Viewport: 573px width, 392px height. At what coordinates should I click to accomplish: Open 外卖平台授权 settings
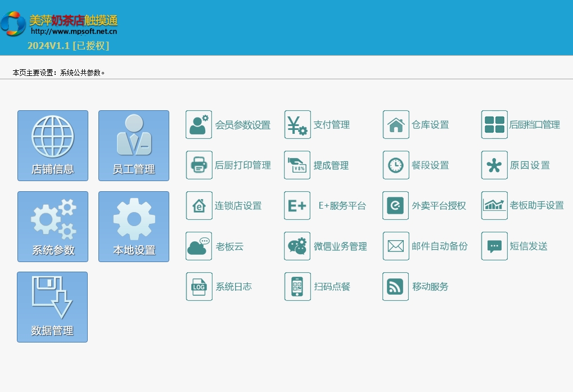point(439,206)
